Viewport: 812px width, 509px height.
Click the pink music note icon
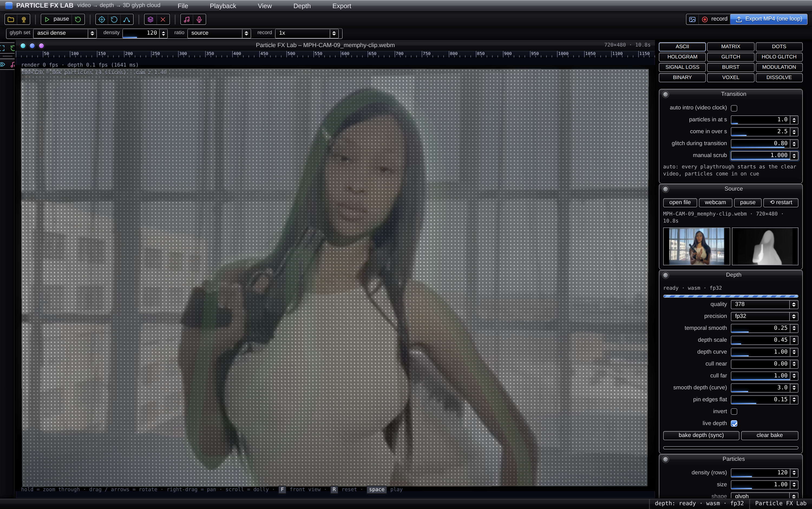click(187, 19)
